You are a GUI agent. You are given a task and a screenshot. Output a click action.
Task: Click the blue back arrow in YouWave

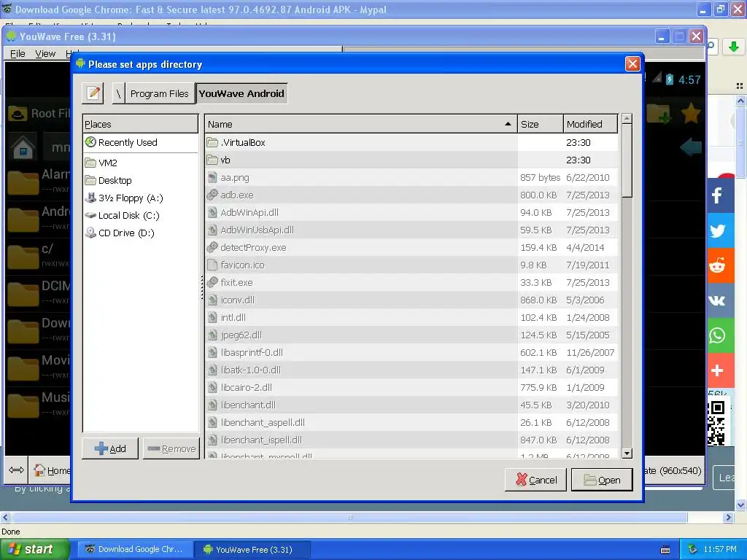pyautogui.click(x=691, y=147)
